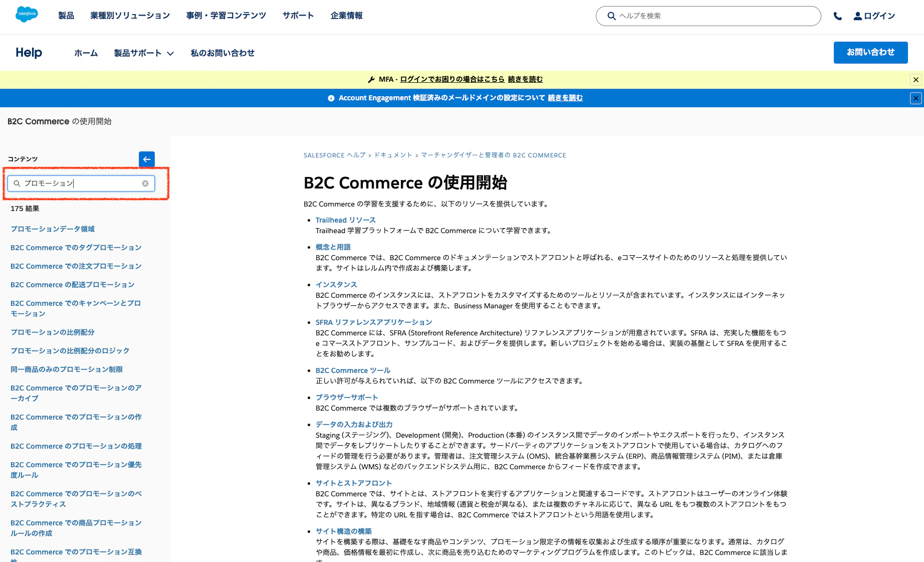Open 概念と用語 link
The image size is (924, 562).
coord(333,247)
